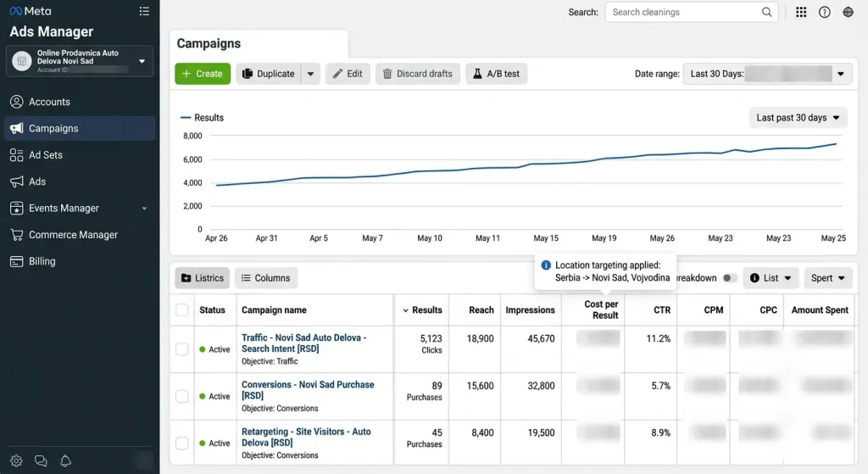
Task: Open the notifications bell icon
Action: click(x=65, y=460)
